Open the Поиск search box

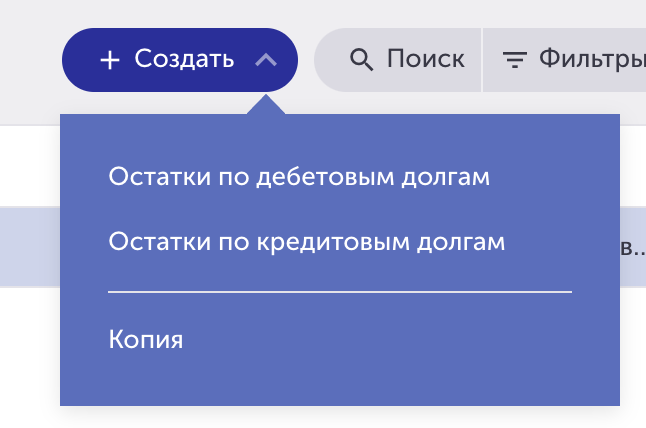[398, 60]
